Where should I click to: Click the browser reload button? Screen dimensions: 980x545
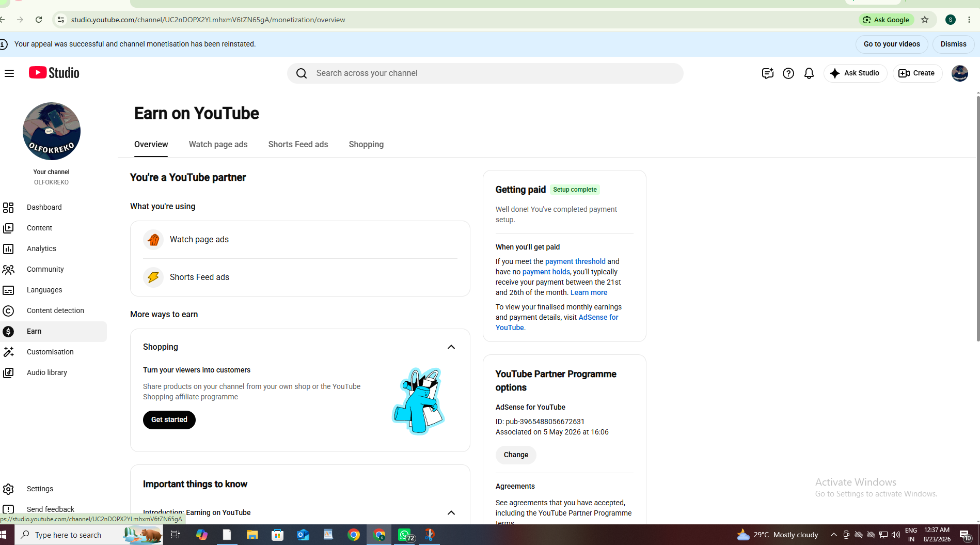(39, 20)
